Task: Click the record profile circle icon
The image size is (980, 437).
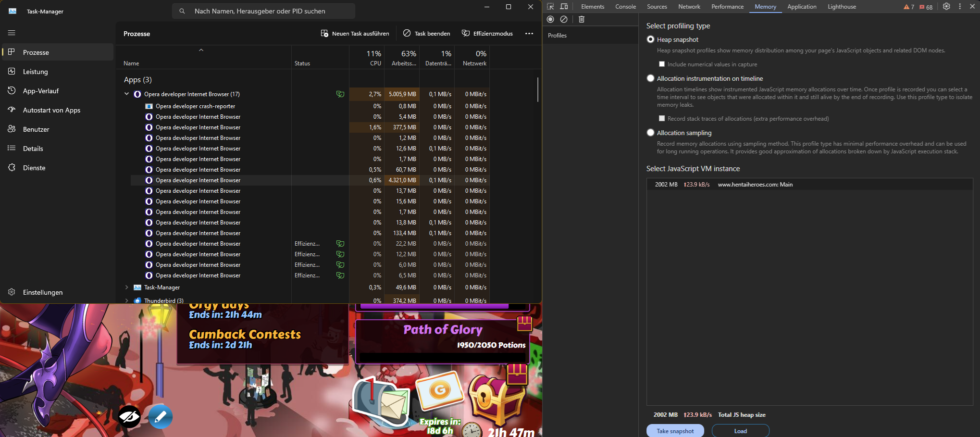Action: pyautogui.click(x=550, y=19)
